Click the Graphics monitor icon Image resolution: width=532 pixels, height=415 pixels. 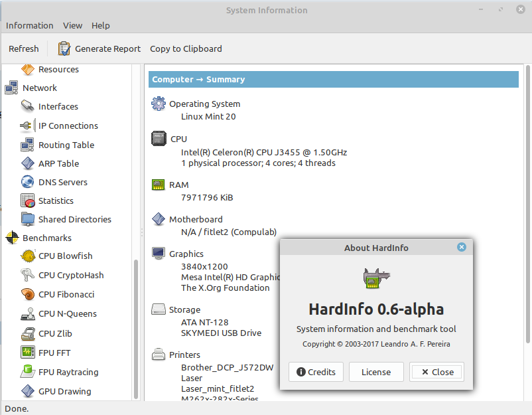[159, 254]
